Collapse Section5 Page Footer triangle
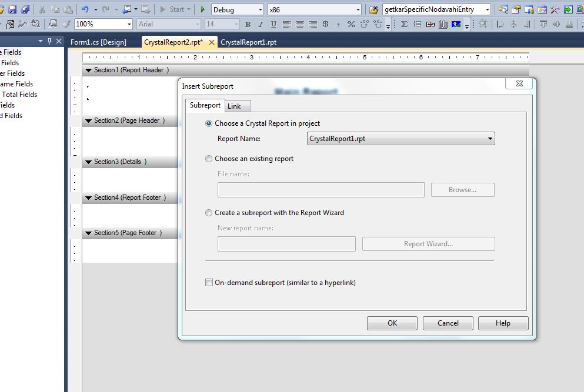 pyautogui.click(x=88, y=233)
